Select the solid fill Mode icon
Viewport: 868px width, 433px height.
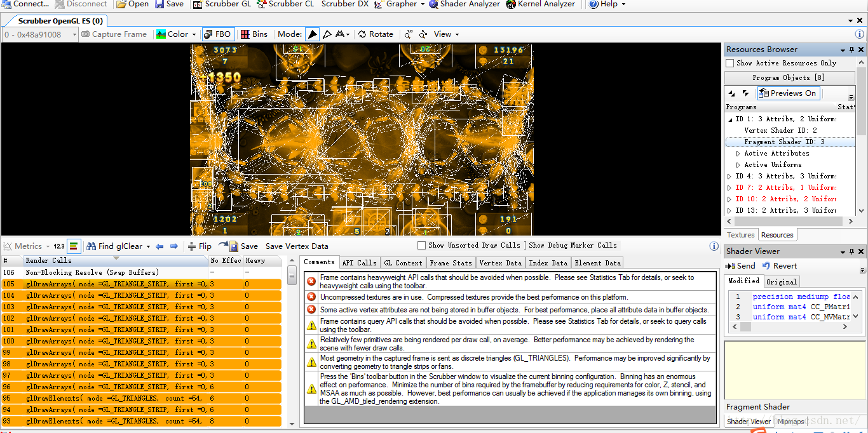312,34
